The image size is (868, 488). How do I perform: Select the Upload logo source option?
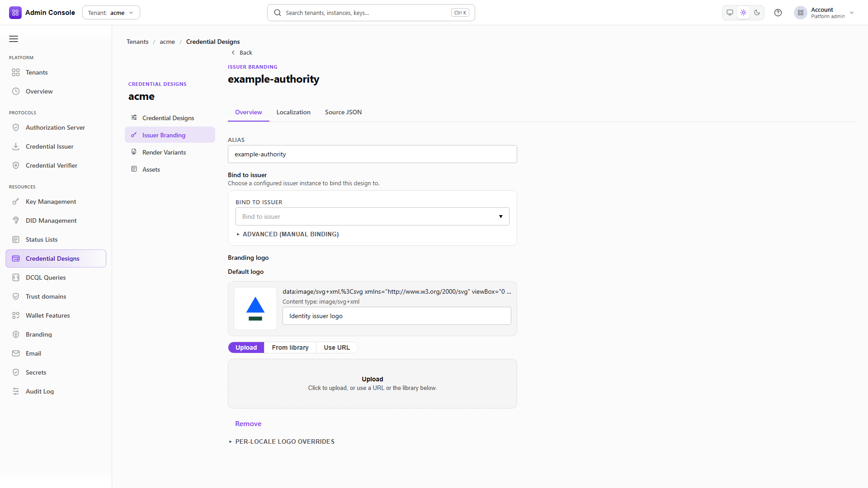(x=246, y=347)
